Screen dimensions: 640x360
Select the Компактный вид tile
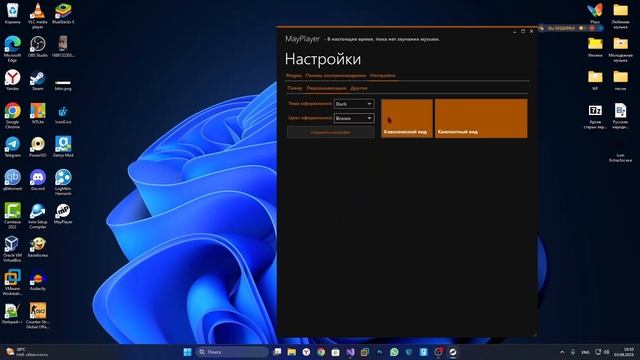click(x=481, y=118)
